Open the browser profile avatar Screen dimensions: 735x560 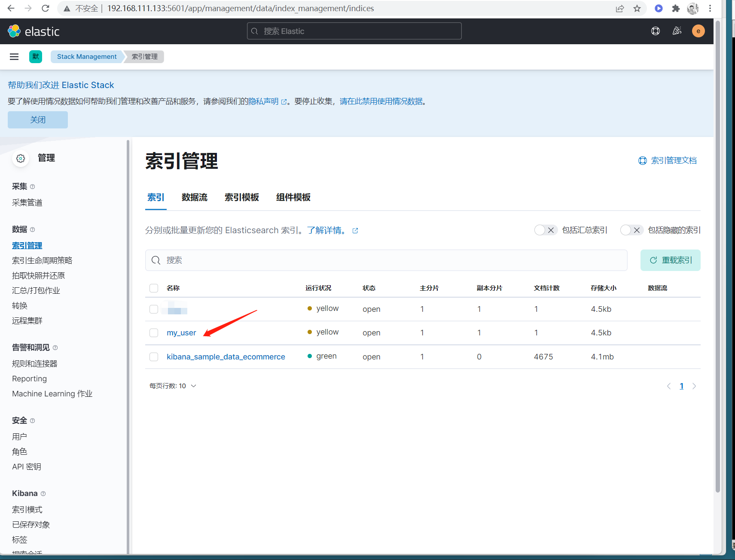coord(693,9)
